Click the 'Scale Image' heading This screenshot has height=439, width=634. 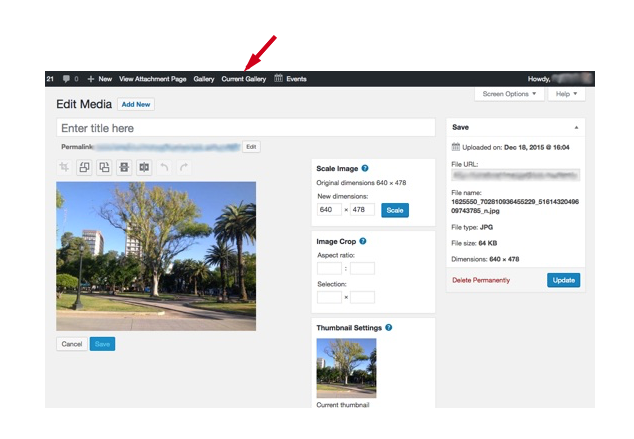337,169
